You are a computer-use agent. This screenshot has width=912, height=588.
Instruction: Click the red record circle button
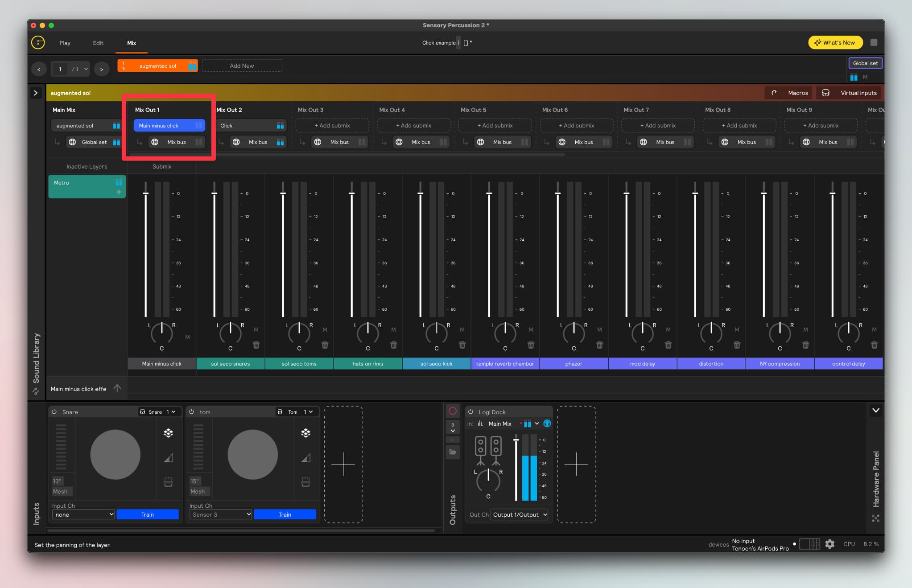click(453, 411)
